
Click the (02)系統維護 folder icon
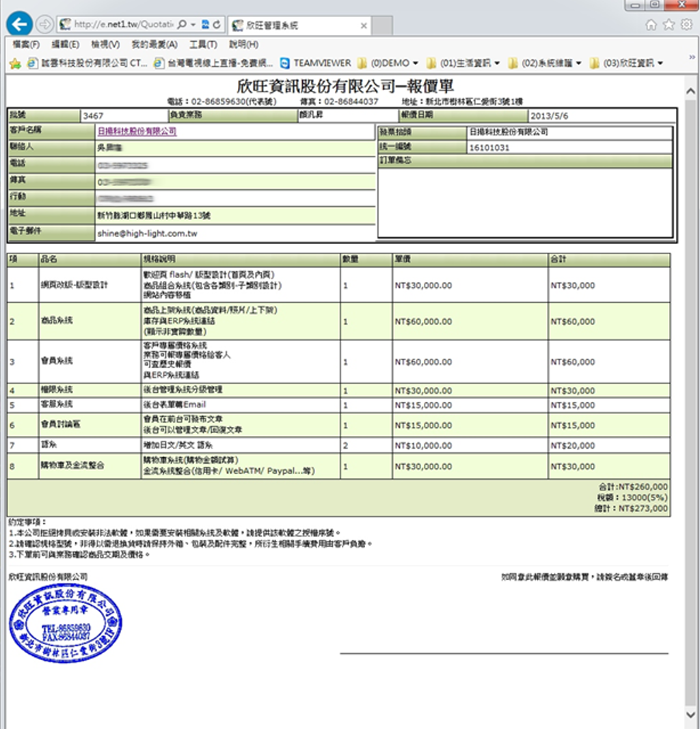pyautogui.click(x=513, y=63)
